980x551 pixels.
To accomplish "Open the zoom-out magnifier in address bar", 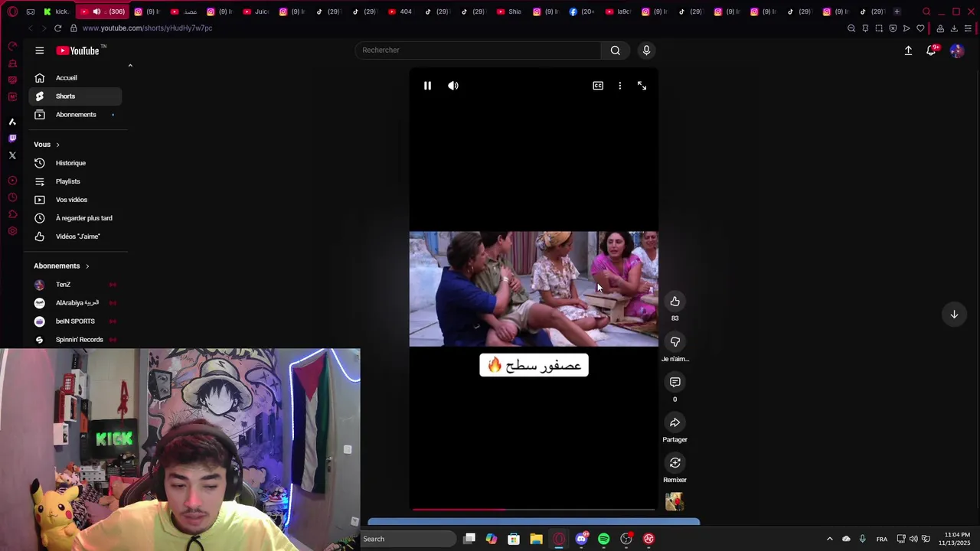I will 851,28.
